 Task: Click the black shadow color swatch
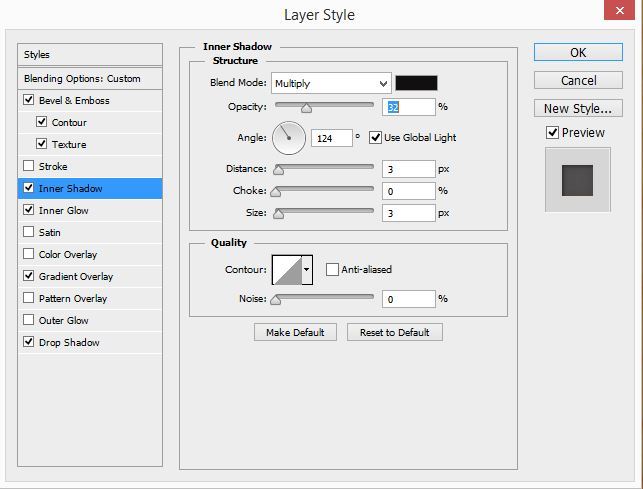coord(416,83)
